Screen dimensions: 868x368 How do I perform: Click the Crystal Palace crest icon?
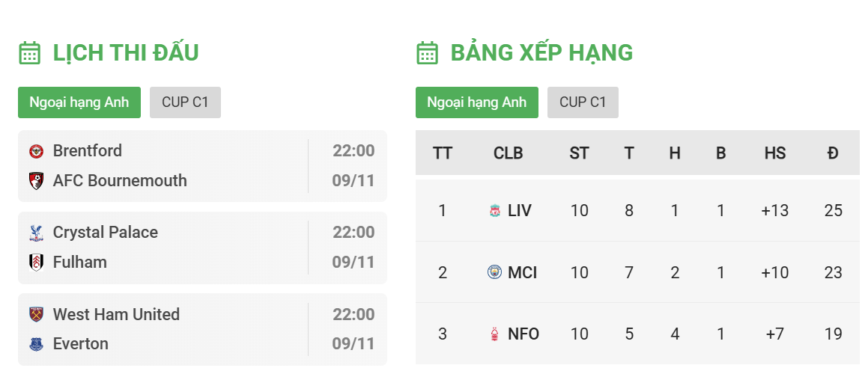37,233
